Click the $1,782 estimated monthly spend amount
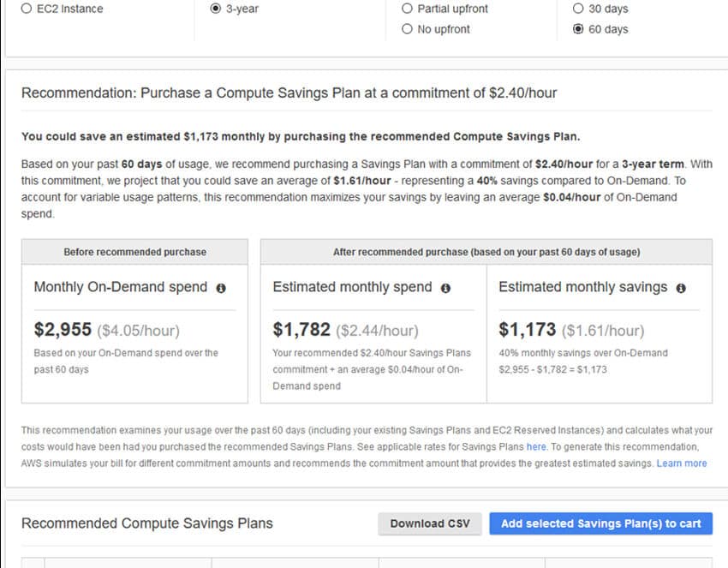The height and width of the screenshot is (568, 728). tap(301, 329)
